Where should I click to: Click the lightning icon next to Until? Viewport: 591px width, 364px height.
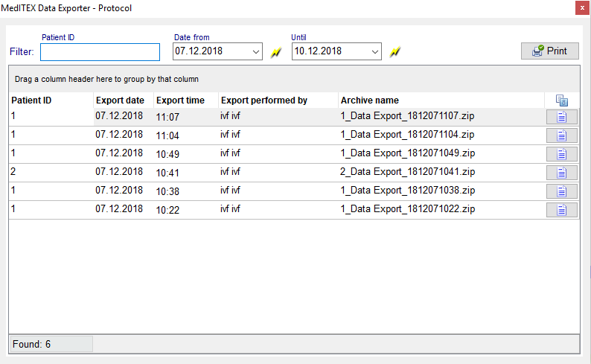[395, 52]
